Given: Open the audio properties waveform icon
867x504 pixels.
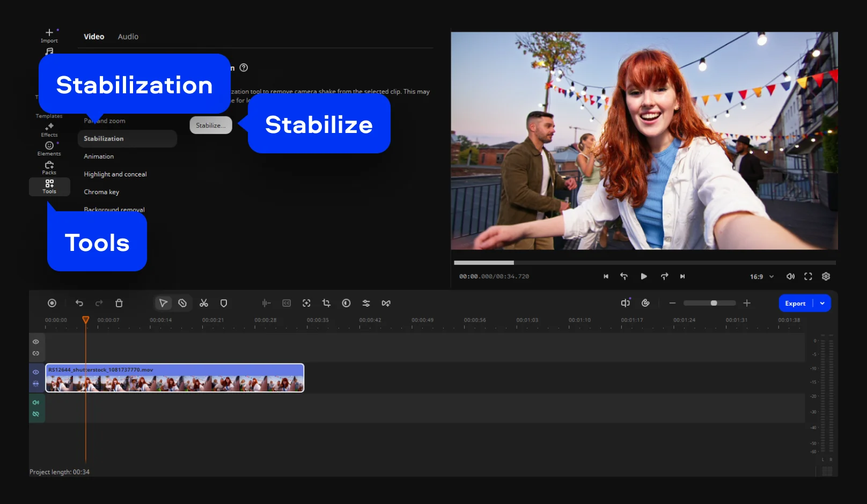Looking at the screenshot, I should click(266, 303).
